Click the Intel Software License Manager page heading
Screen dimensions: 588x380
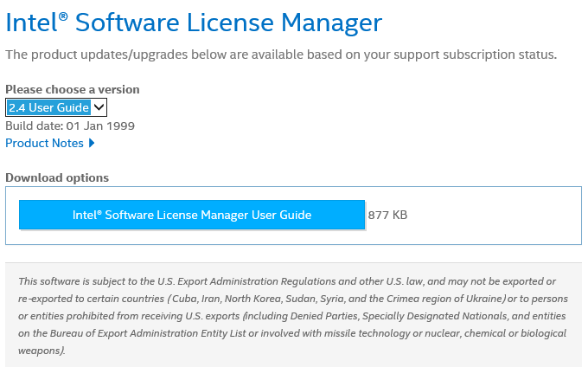pyautogui.click(x=194, y=23)
